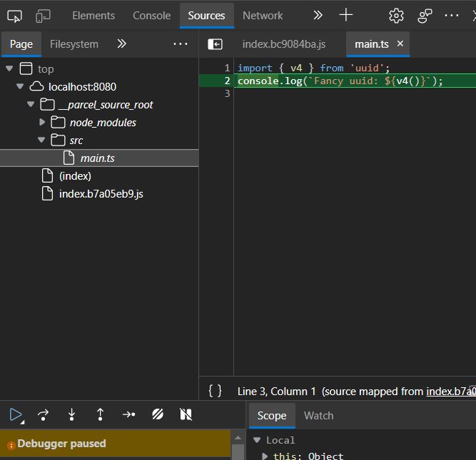Collapse the __parcel_source_root folder
The height and width of the screenshot is (460, 476).
pyautogui.click(x=31, y=104)
